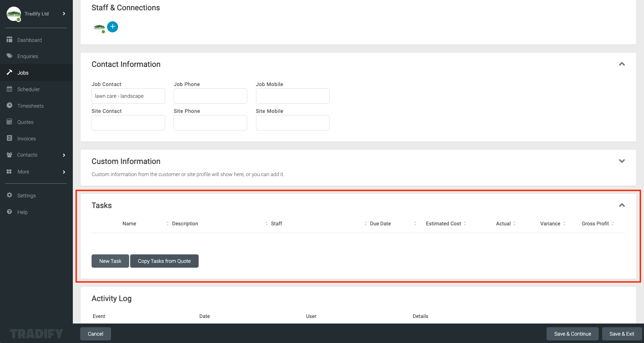Click the New Task button
644x343 pixels.
point(110,261)
